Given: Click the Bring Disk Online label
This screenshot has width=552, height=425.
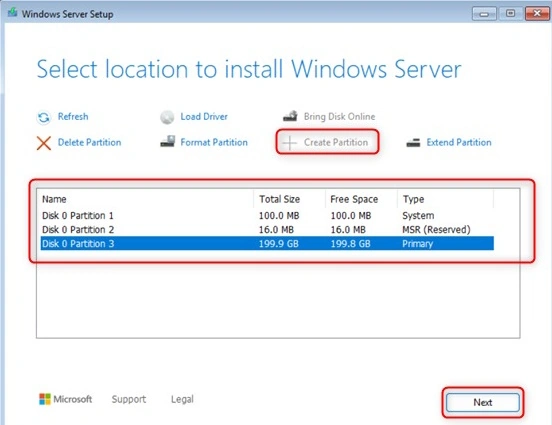Looking at the screenshot, I should click(x=339, y=117).
